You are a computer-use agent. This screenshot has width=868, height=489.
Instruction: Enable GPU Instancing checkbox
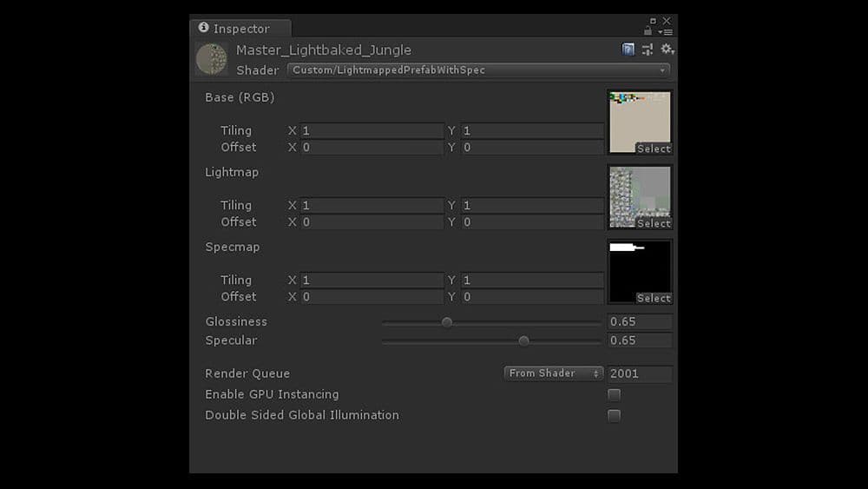click(x=614, y=394)
